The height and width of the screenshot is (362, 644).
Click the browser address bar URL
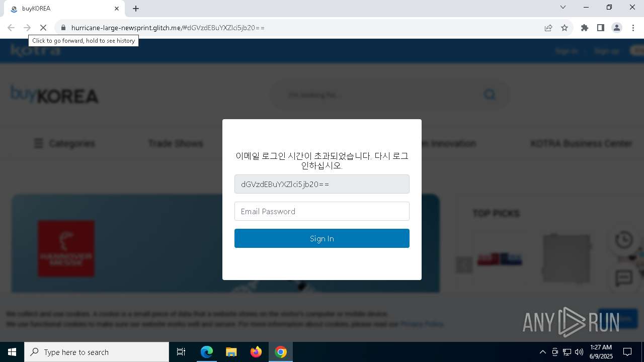pos(168,28)
